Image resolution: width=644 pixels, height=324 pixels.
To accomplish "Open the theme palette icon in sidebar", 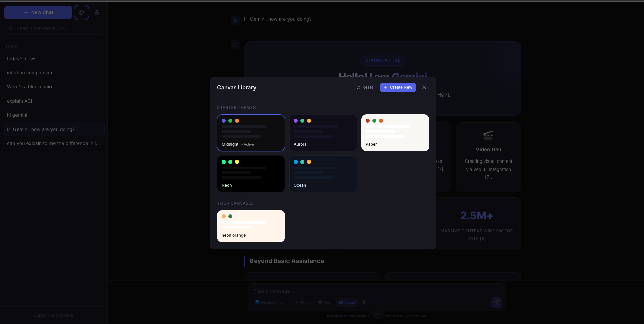I will point(81,12).
